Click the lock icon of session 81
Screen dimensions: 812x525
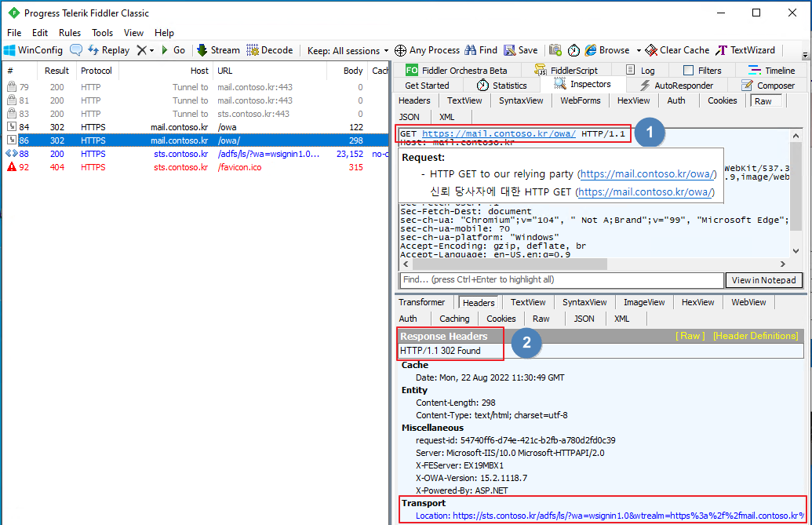[x=12, y=100]
